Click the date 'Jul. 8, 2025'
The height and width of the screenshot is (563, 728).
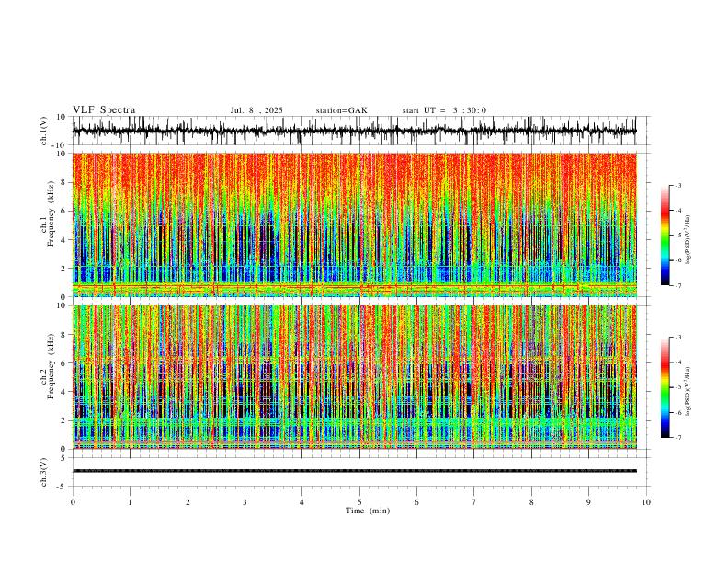point(256,110)
